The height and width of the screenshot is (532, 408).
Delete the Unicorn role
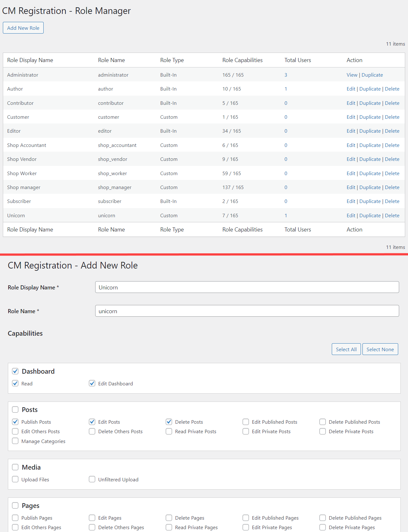(x=392, y=216)
